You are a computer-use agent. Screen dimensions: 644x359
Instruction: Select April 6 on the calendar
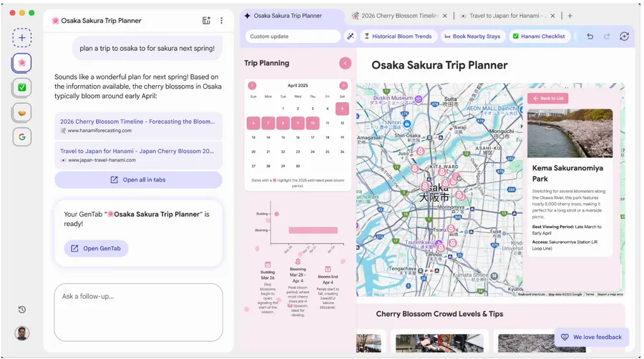pyautogui.click(x=253, y=123)
